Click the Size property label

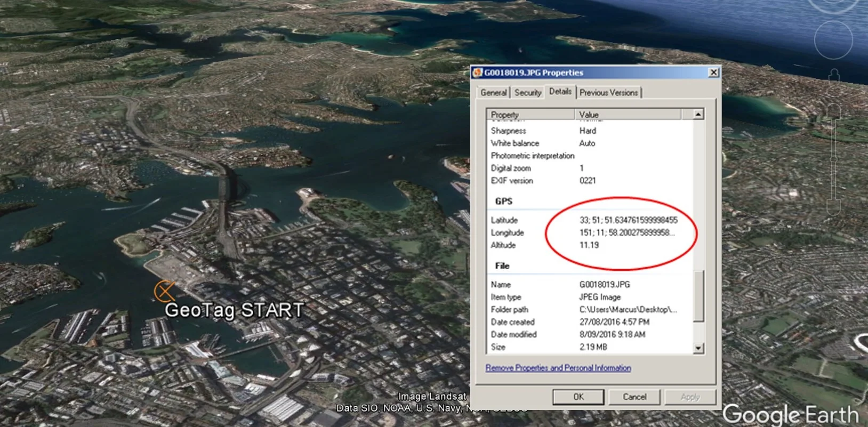pos(498,347)
